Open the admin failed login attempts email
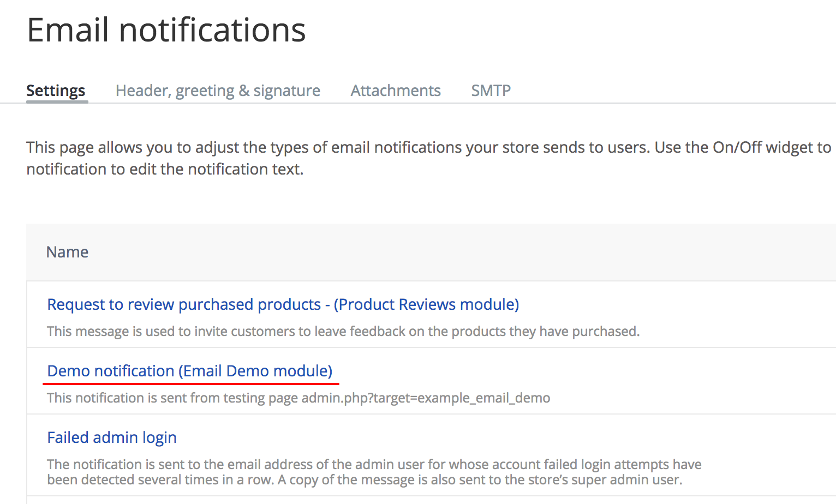This screenshot has width=836, height=504. tap(111, 437)
